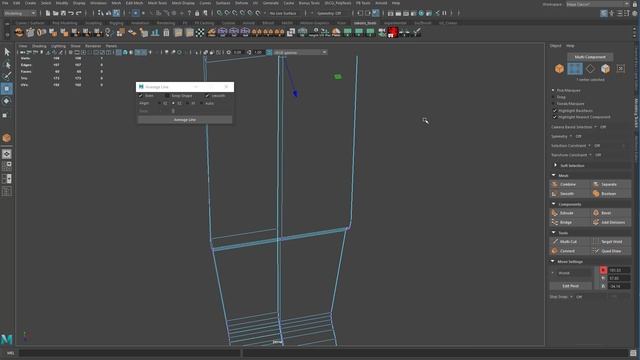This screenshot has width=640, height=360.
Task: Enable Snap to Curves magnet icon
Action: 227,13
